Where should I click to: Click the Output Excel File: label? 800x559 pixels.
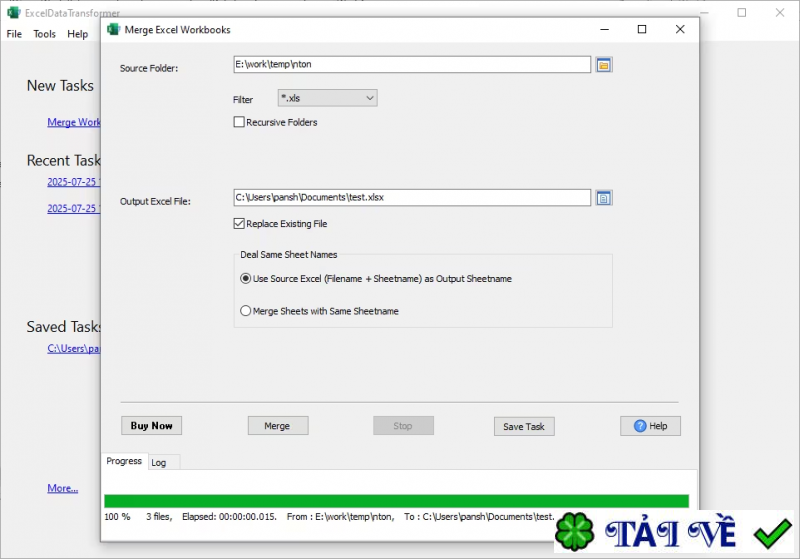tap(155, 201)
